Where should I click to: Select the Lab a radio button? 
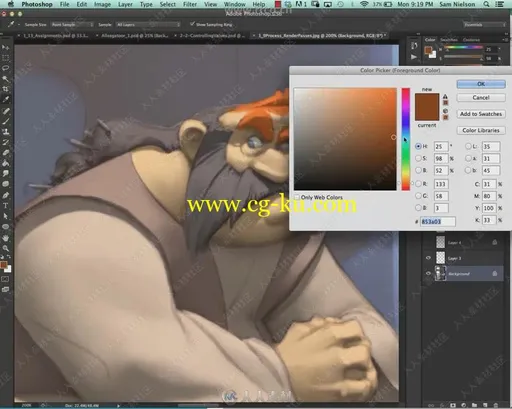(x=468, y=158)
